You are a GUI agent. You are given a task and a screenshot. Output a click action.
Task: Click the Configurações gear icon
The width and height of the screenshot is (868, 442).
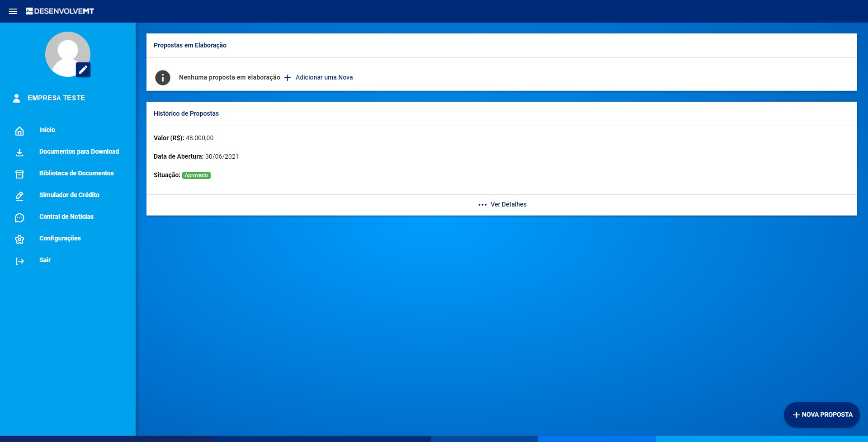pos(19,240)
